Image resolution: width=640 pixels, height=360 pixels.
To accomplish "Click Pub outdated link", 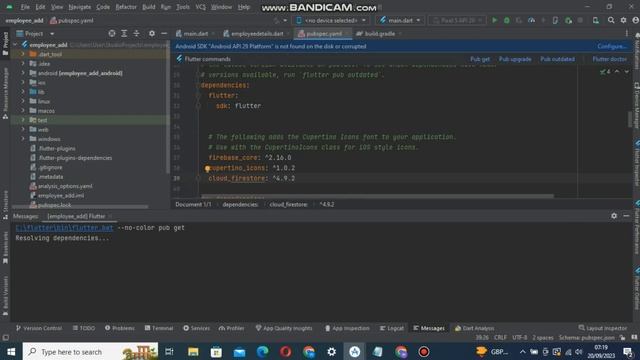I will (x=557, y=59).
